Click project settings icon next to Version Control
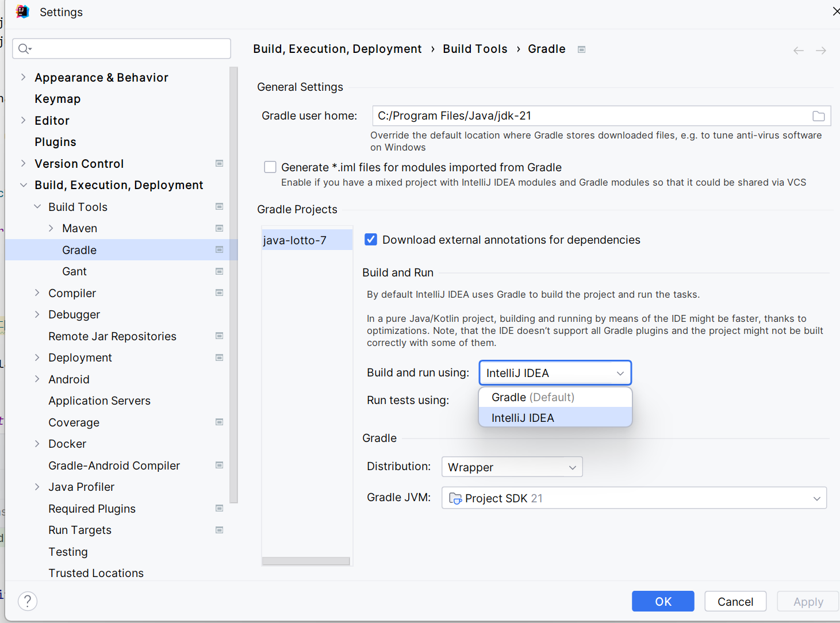This screenshot has height=623, width=840. (x=219, y=164)
